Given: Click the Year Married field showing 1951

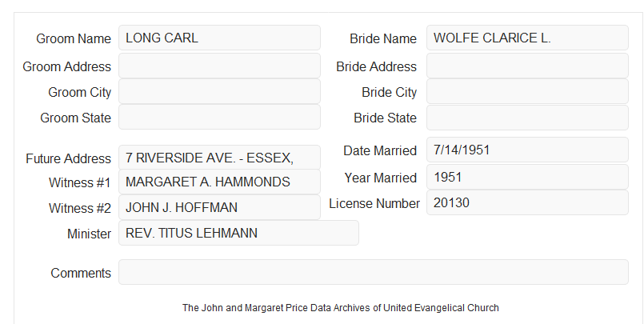Looking at the screenshot, I should [x=527, y=177].
